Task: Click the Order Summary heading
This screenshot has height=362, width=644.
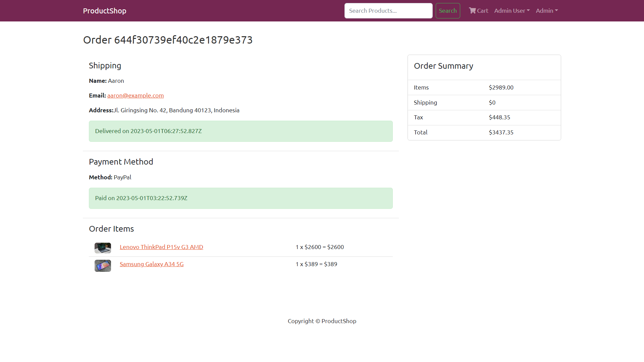Action: click(443, 66)
